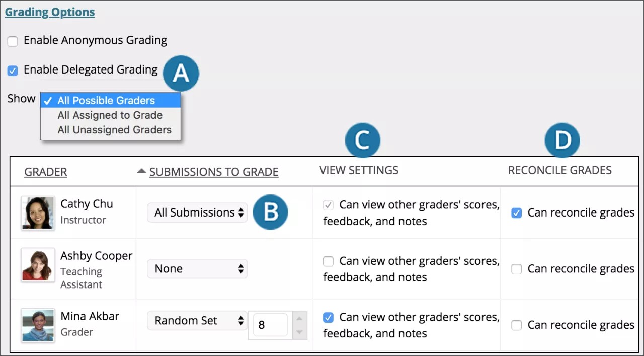
Task: Click callout badge D above Reconcile Grades
Action: 562,140
